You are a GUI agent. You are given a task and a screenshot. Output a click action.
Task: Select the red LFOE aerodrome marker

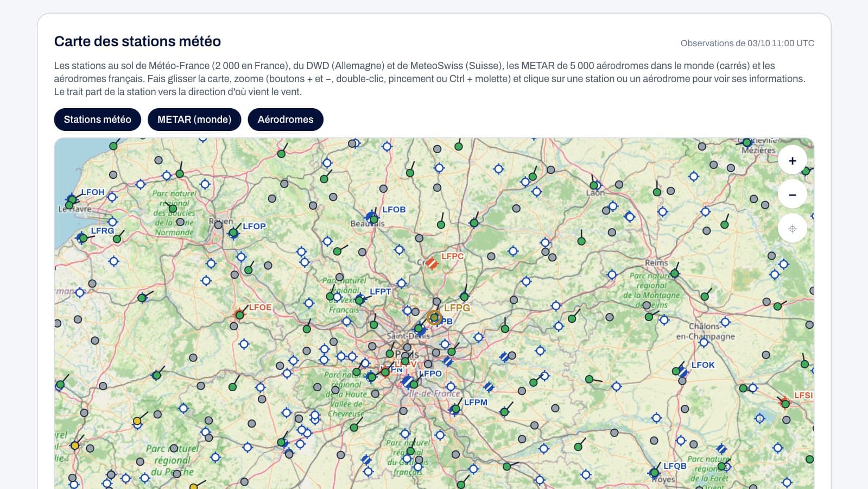tap(239, 315)
